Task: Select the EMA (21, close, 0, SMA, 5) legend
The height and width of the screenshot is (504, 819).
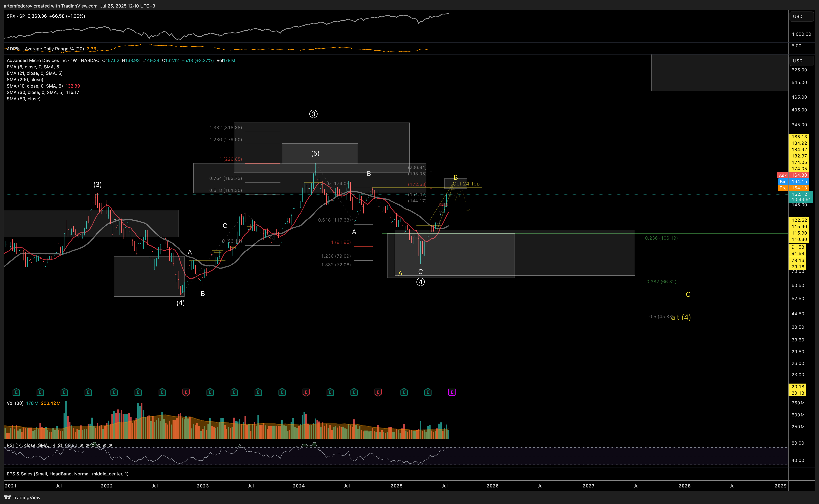Action: coord(35,73)
